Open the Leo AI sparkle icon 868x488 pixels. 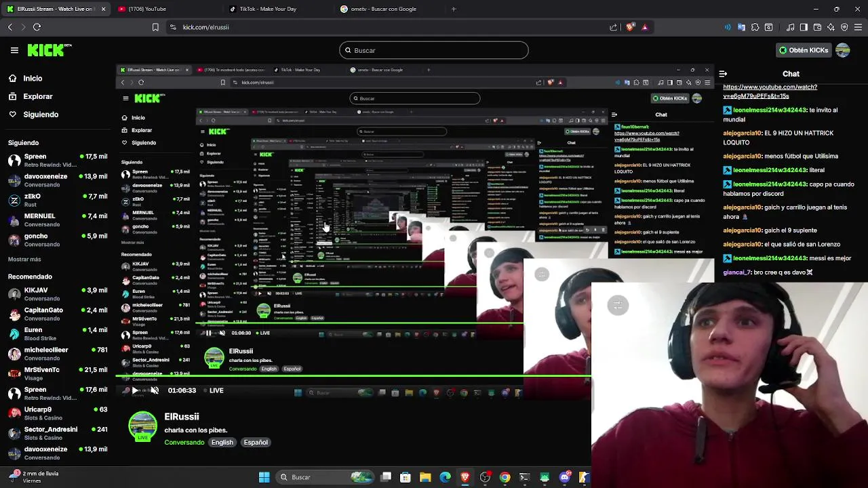point(831,27)
